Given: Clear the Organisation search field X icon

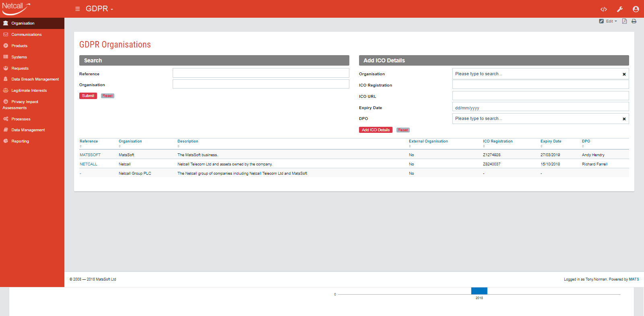Looking at the screenshot, I should [624, 74].
